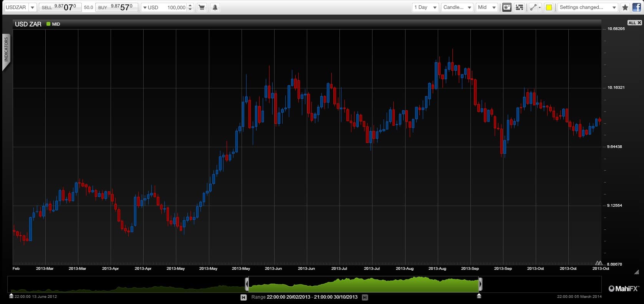644x304 pixels.
Task: Click the timeline marker below right range handle
Action: [x=479, y=296]
